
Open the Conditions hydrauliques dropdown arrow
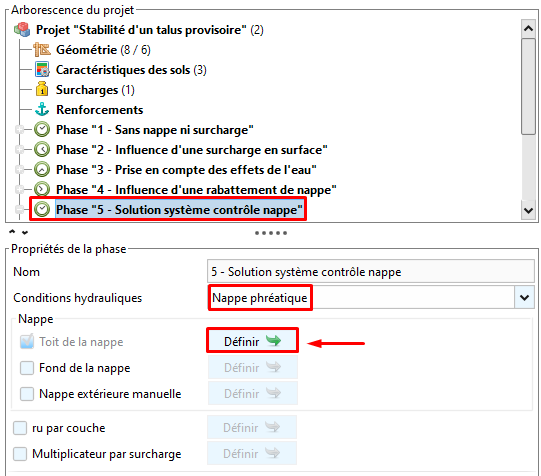[x=524, y=298]
